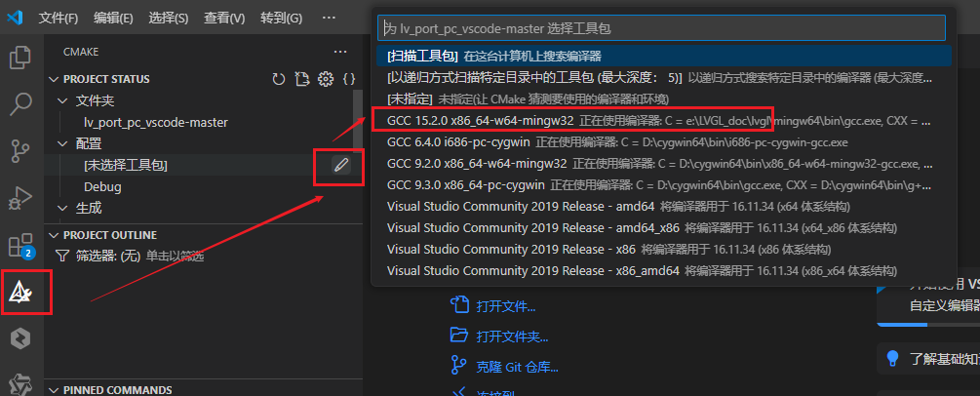Open Source Control view in activity bar
The height and width of the screenshot is (396, 980).
pyautogui.click(x=20, y=151)
